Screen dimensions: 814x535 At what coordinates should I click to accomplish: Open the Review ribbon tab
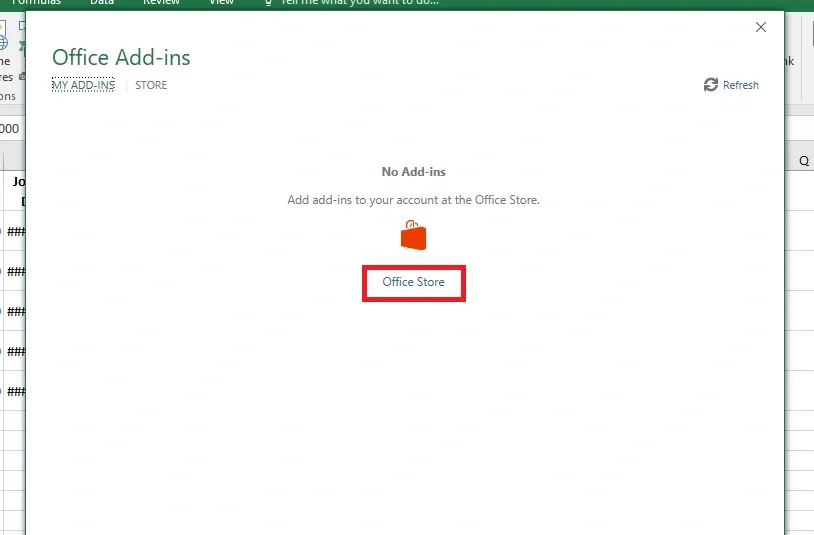[x=161, y=3]
